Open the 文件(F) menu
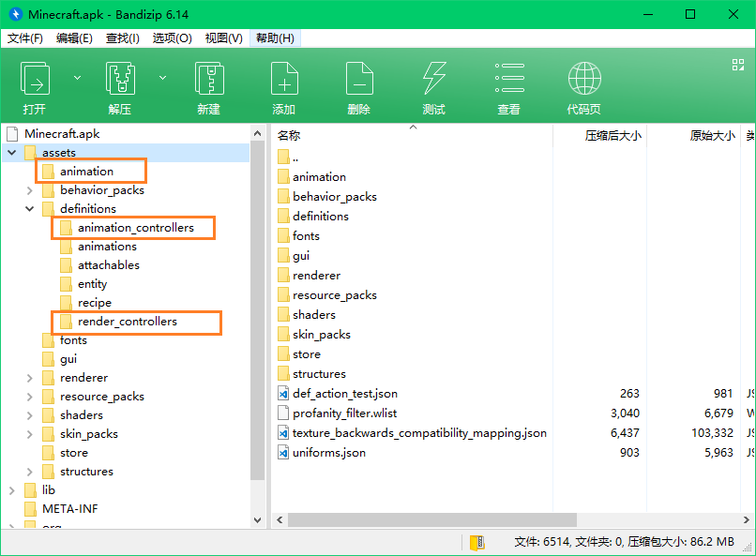This screenshot has width=756, height=556. click(25, 38)
